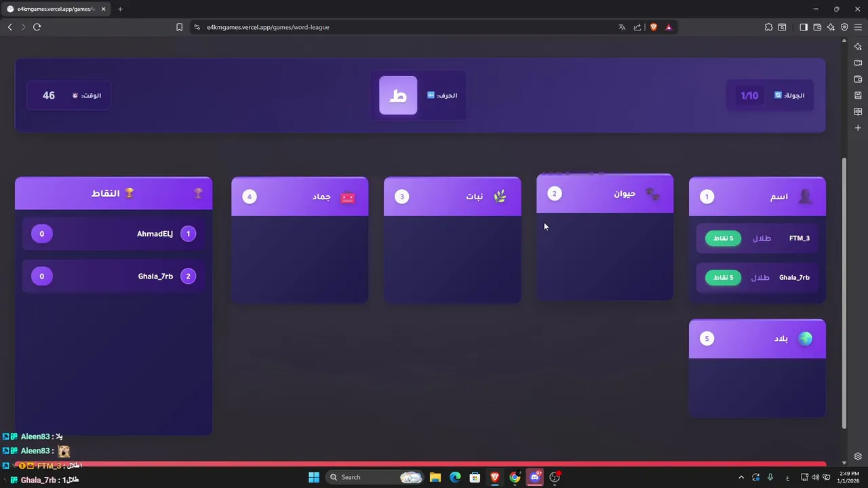This screenshot has height=488, width=868.
Task: Open sidebar settings gear at the bottom
Action: pyautogui.click(x=858, y=456)
